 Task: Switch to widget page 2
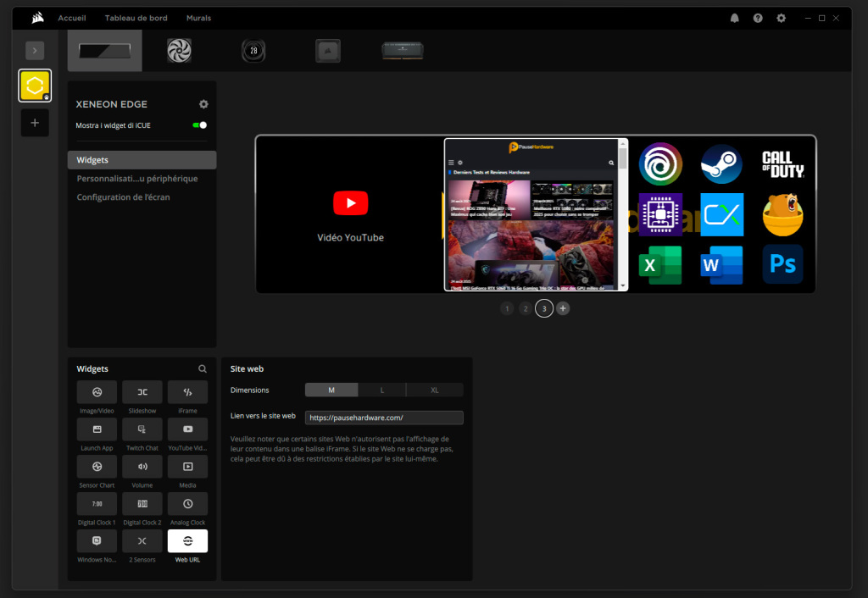pyautogui.click(x=526, y=309)
